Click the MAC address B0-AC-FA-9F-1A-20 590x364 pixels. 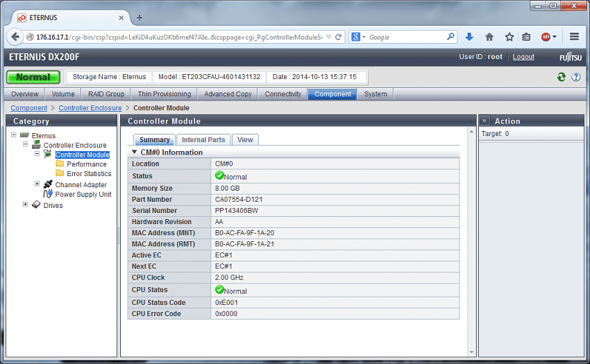coord(244,233)
